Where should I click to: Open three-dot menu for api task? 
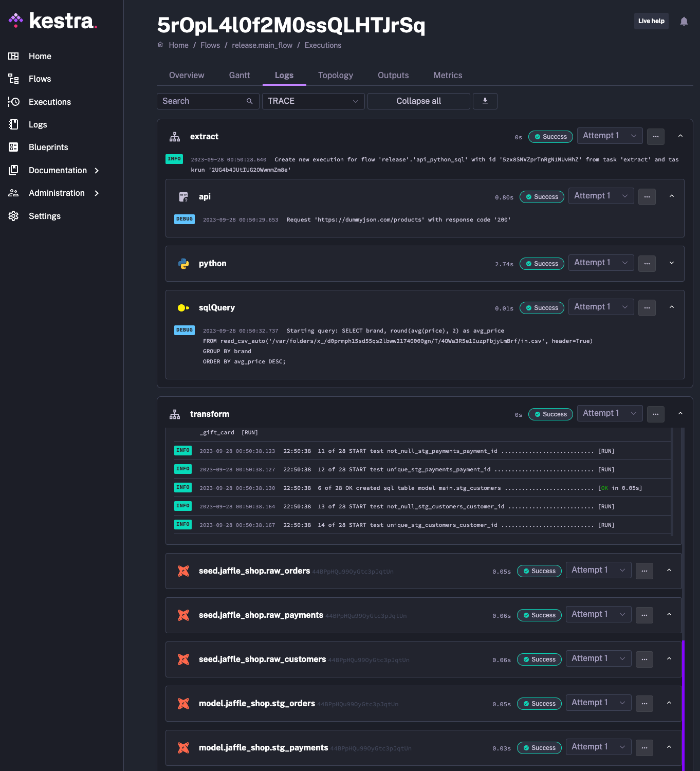coord(647,196)
